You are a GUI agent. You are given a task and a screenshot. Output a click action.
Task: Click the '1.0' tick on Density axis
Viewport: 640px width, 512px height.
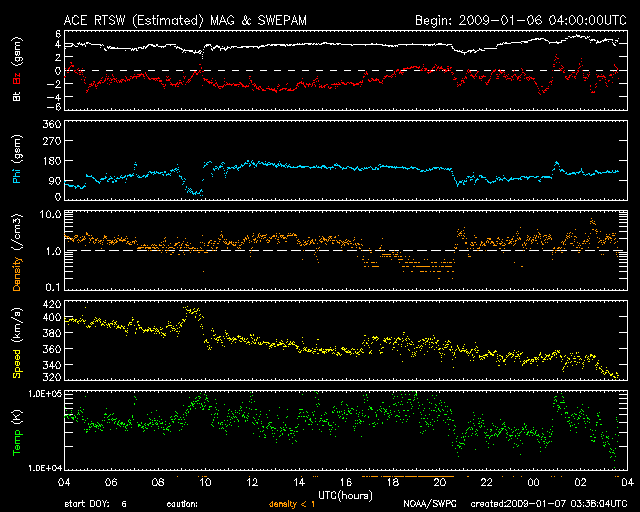point(53,251)
